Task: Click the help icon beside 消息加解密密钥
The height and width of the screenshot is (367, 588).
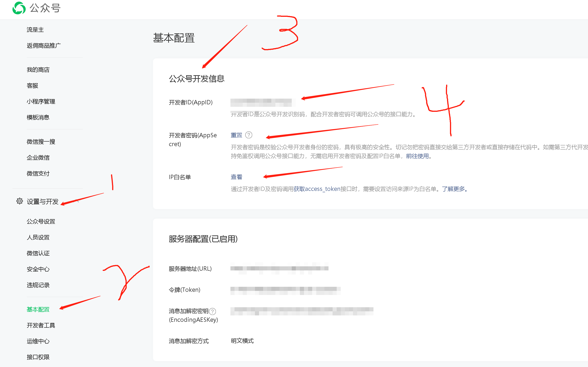Action: pos(212,311)
